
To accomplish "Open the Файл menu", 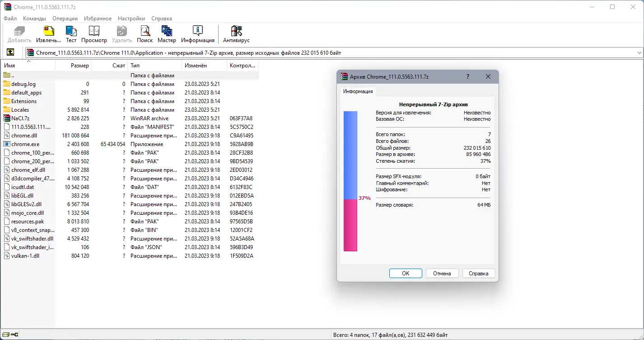I will click(10, 19).
